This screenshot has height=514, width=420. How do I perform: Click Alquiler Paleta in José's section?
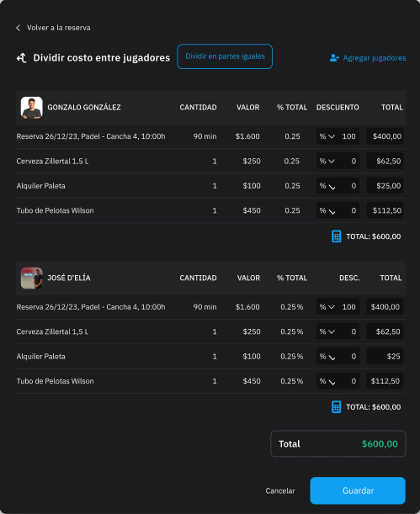point(41,357)
